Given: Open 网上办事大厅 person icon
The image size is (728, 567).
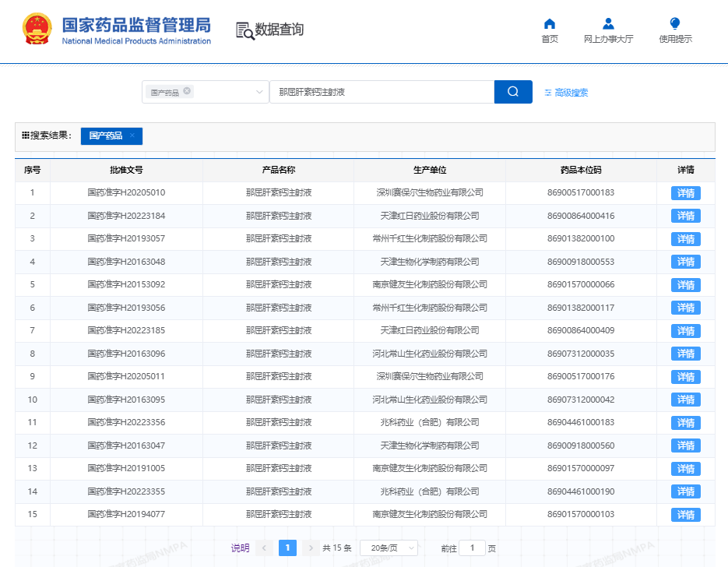Looking at the screenshot, I should coord(608,24).
